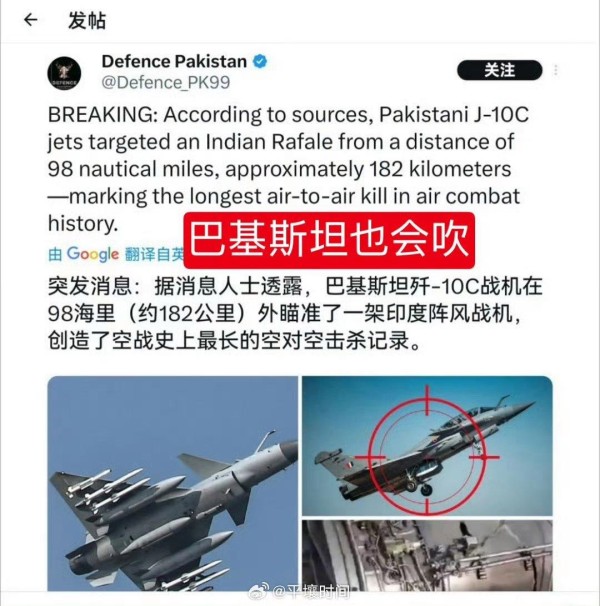Select the Chinese translated text 突发消息
The width and height of the screenshot is (600, 606).
click(x=90, y=286)
